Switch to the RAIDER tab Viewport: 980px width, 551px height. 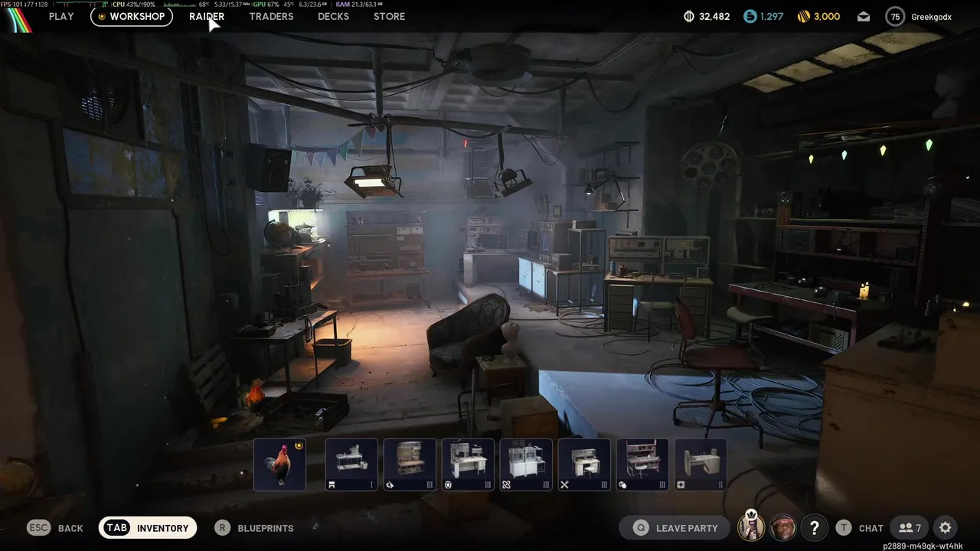[207, 16]
